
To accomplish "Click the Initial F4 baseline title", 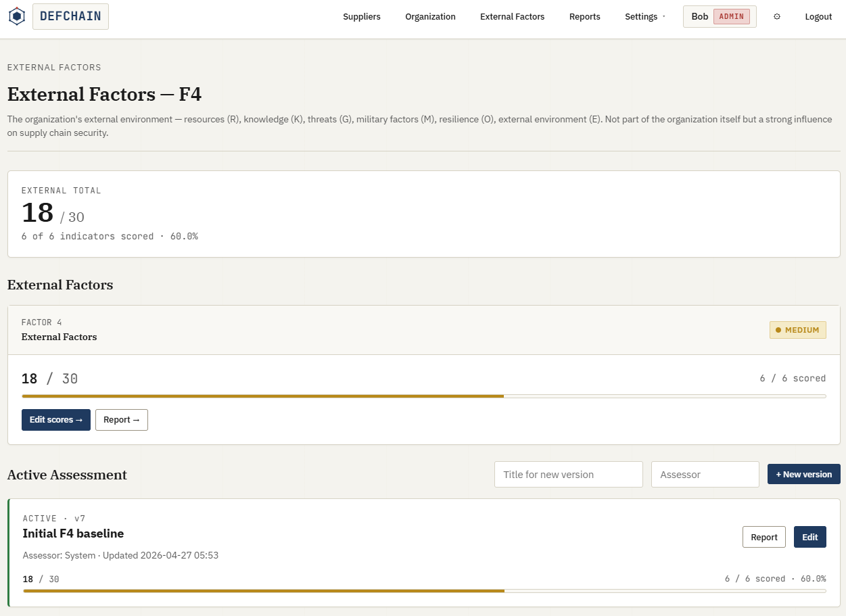I will [x=73, y=534].
